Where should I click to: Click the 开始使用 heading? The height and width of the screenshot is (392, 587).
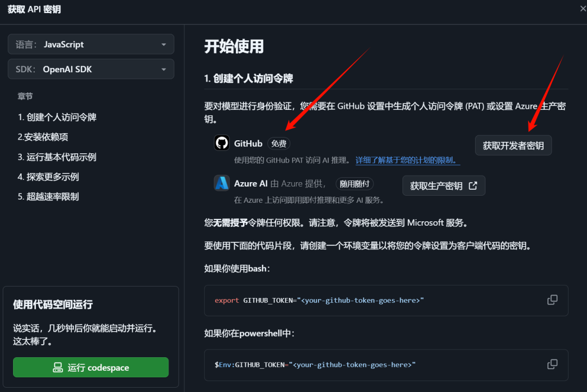(x=234, y=46)
